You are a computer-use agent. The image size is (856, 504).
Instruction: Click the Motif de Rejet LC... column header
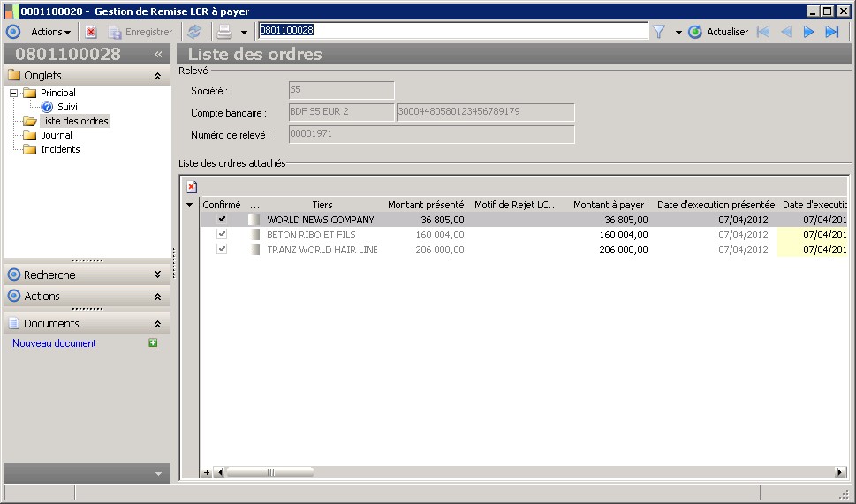(x=517, y=205)
